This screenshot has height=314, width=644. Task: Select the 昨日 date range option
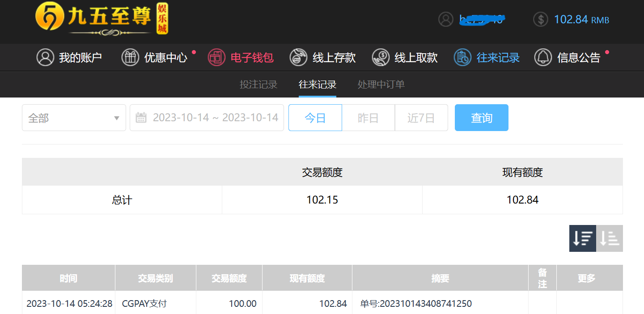pos(369,118)
